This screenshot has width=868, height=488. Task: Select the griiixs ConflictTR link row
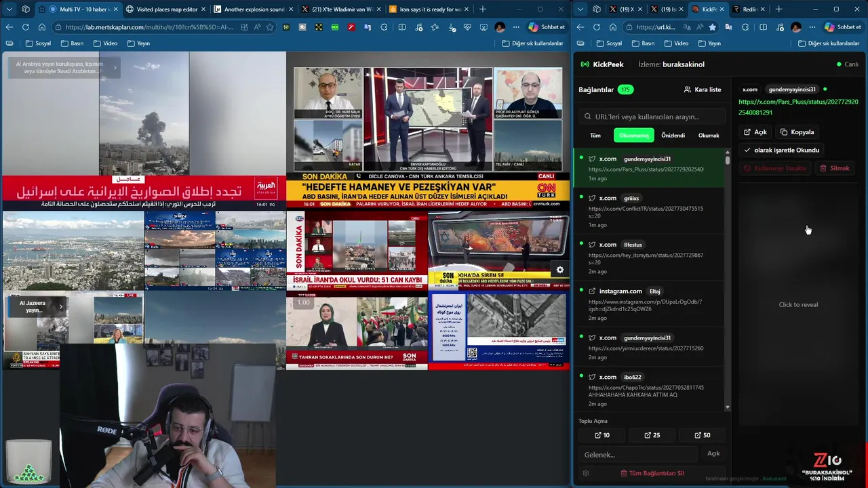[649, 211]
